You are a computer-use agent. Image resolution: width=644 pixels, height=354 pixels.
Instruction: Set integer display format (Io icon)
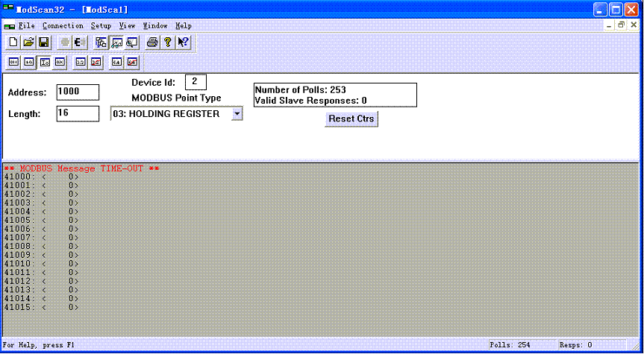pos(45,63)
